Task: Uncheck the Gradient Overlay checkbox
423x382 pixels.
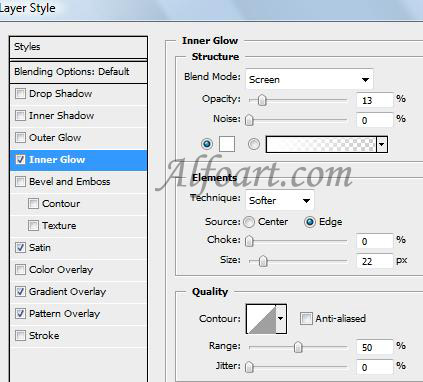Action: pos(20,292)
